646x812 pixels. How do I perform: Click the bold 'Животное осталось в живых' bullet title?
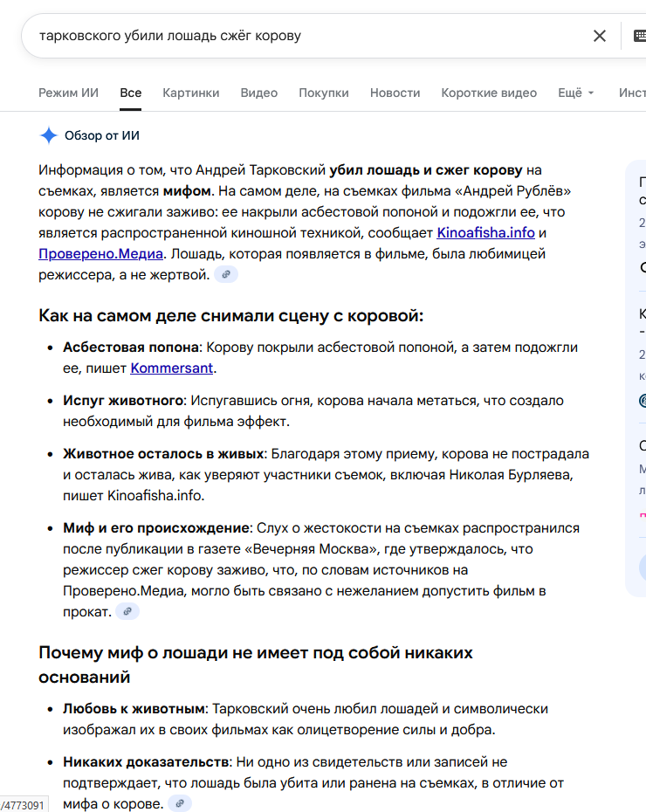coord(163,454)
